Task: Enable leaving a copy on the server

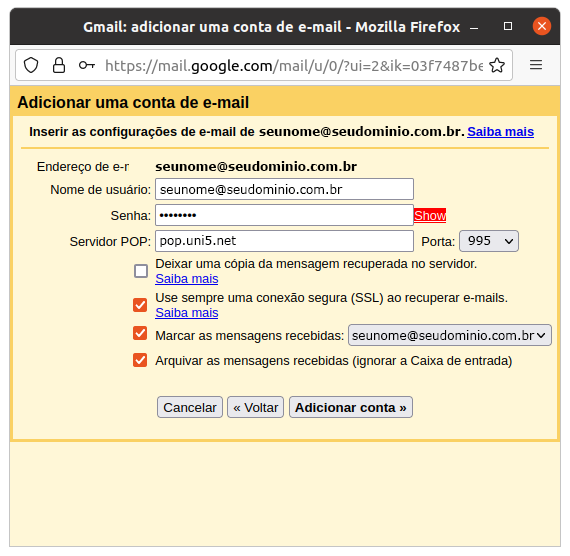Action: 141,271
